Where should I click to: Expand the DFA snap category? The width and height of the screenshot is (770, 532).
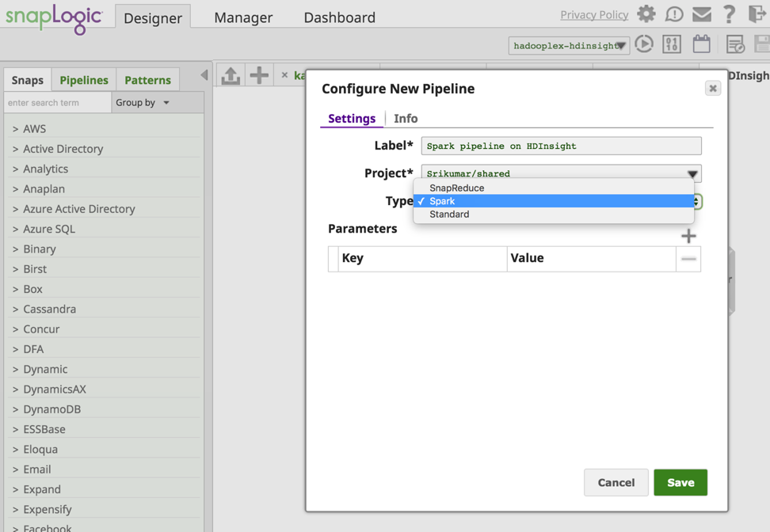104,349
